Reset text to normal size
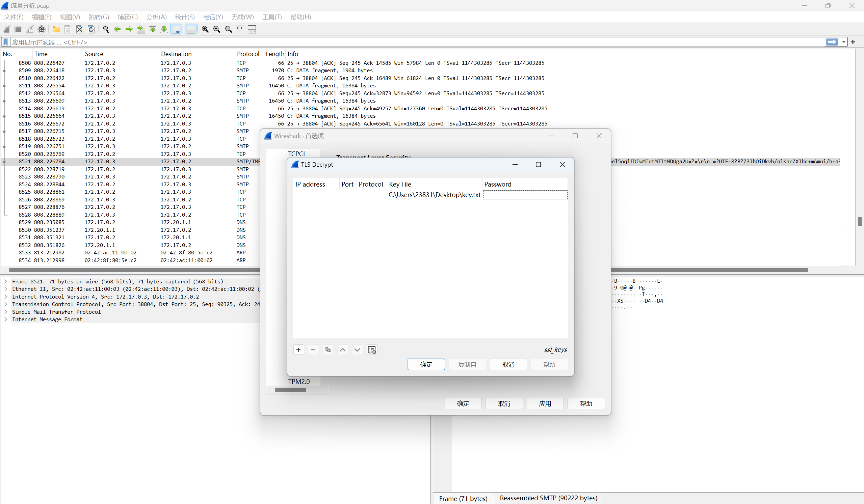The width and height of the screenshot is (864, 504). (228, 29)
